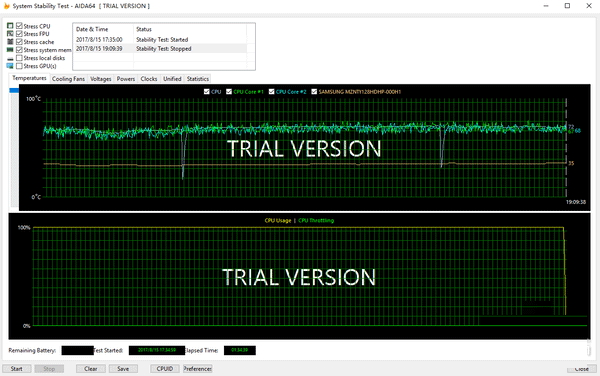Click the 2017/8/15 19:09:39 log timestamp
Viewport: 600px width, 376px height.
pyautogui.click(x=99, y=49)
